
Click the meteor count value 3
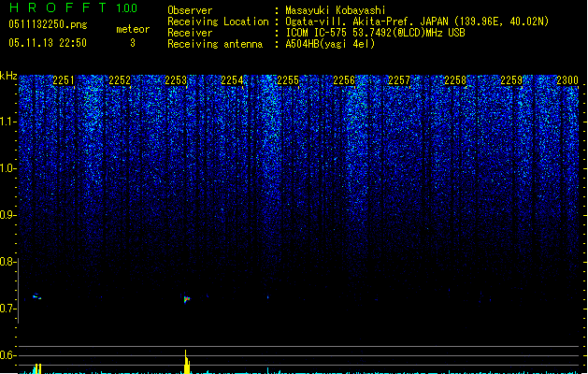[x=133, y=43]
